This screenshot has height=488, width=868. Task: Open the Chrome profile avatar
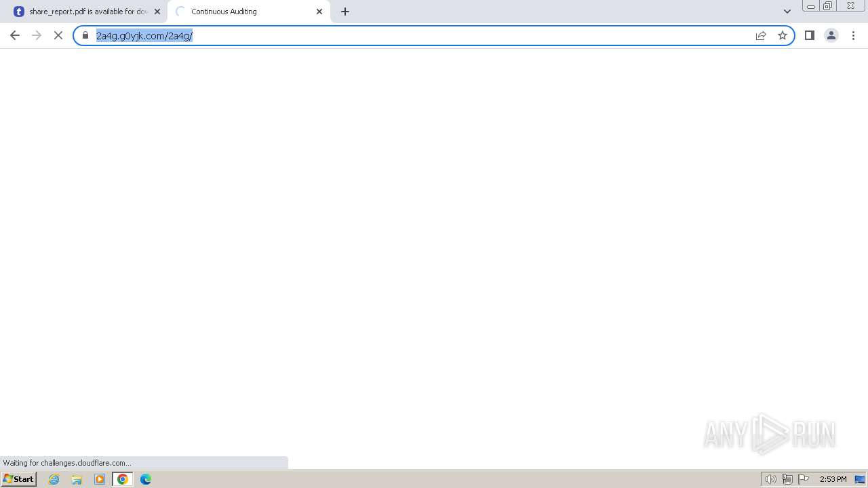831,35
